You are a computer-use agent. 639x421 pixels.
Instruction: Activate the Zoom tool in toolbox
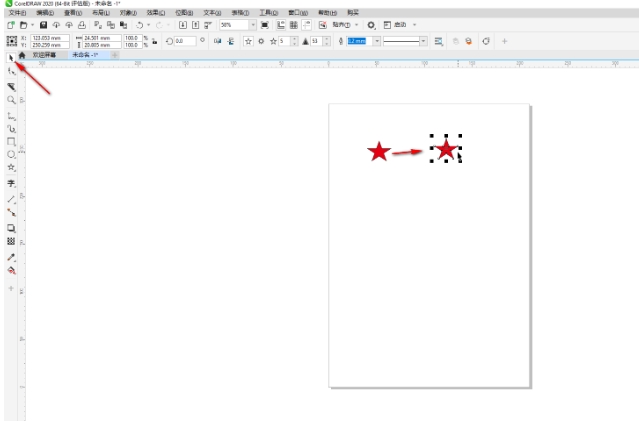11,101
